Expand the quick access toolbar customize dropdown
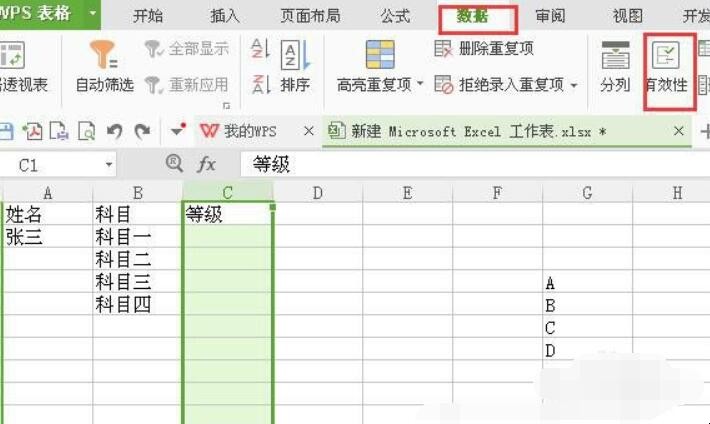710x424 pixels. coord(178,130)
